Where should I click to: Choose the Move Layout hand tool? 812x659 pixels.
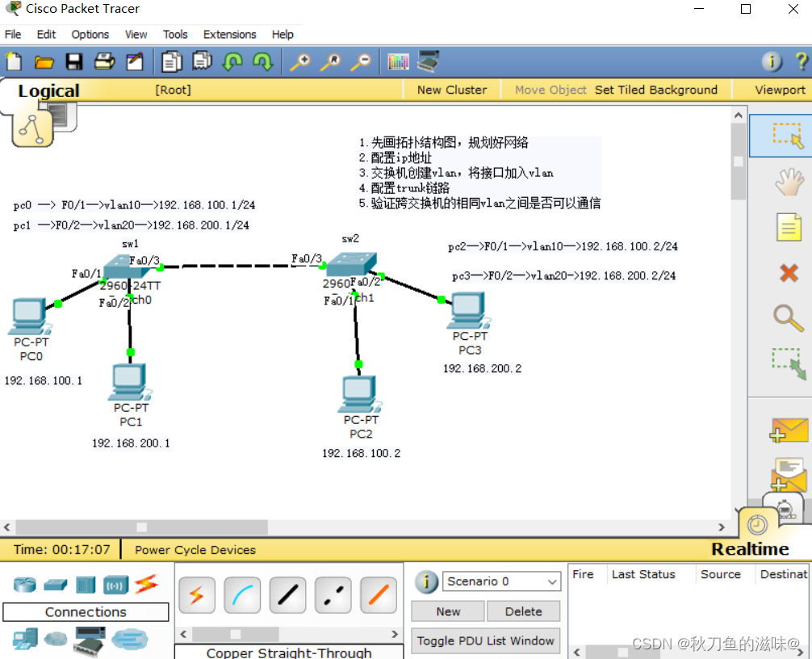[x=789, y=182]
